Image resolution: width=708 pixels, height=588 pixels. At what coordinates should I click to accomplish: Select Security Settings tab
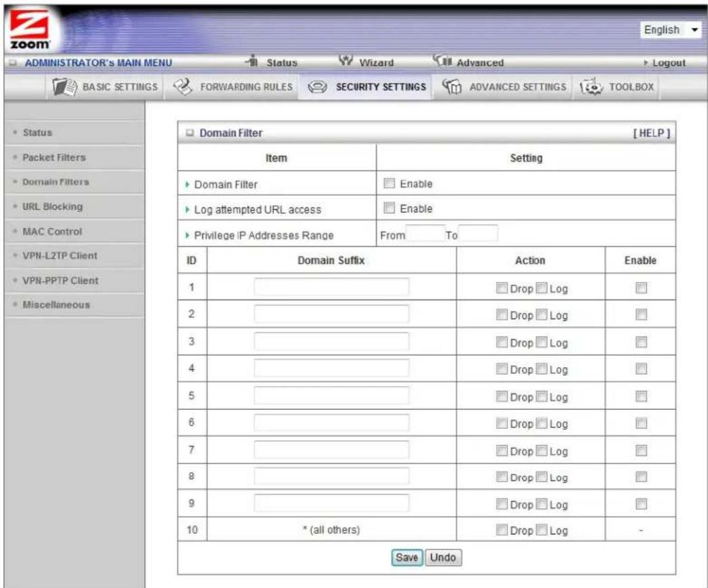pos(367,87)
